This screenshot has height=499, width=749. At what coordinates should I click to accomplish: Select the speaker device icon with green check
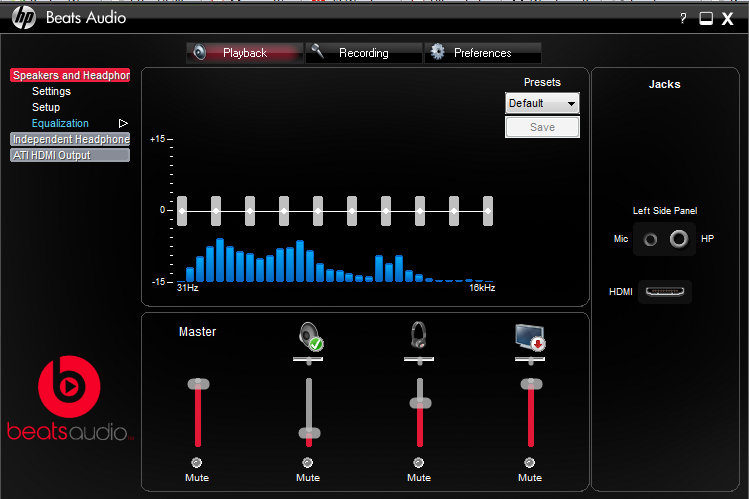311,336
